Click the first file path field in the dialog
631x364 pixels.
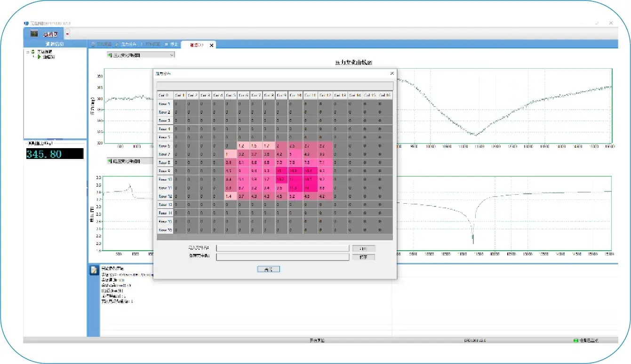pyautogui.click(x=282, y=248)
